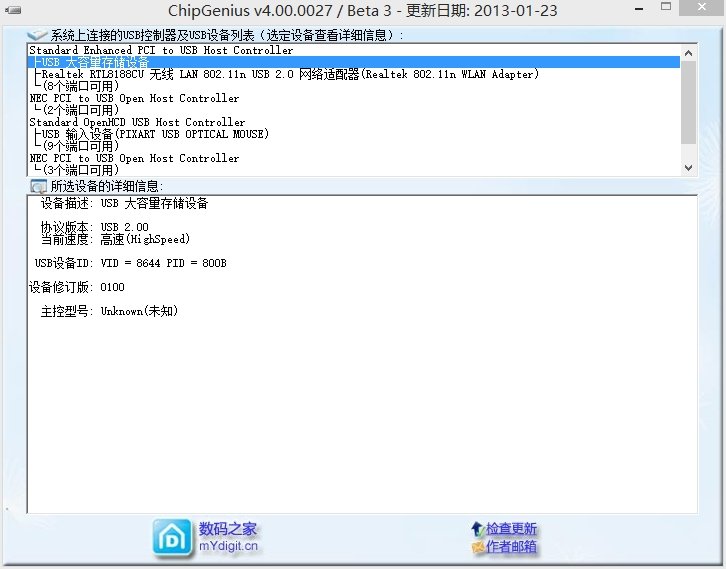Open the mYdigit.cn link text
This screenshot has height=569, width=726.
click(228, 547)
